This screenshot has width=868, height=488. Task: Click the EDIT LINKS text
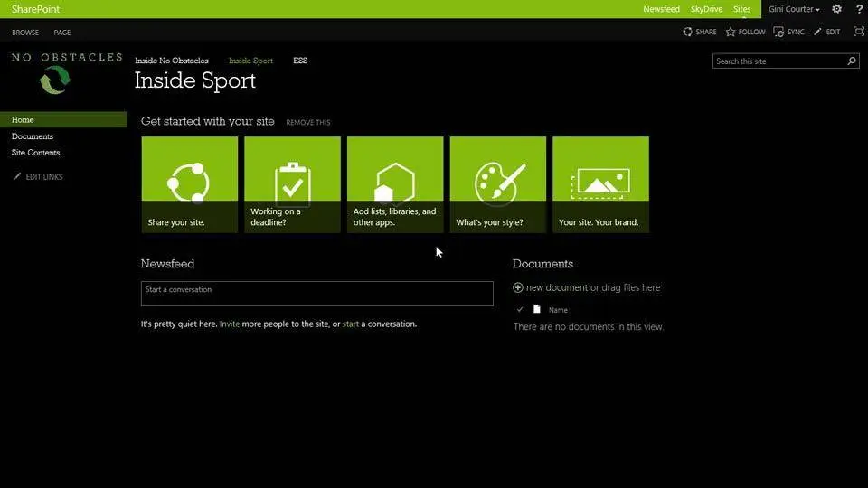44,177
